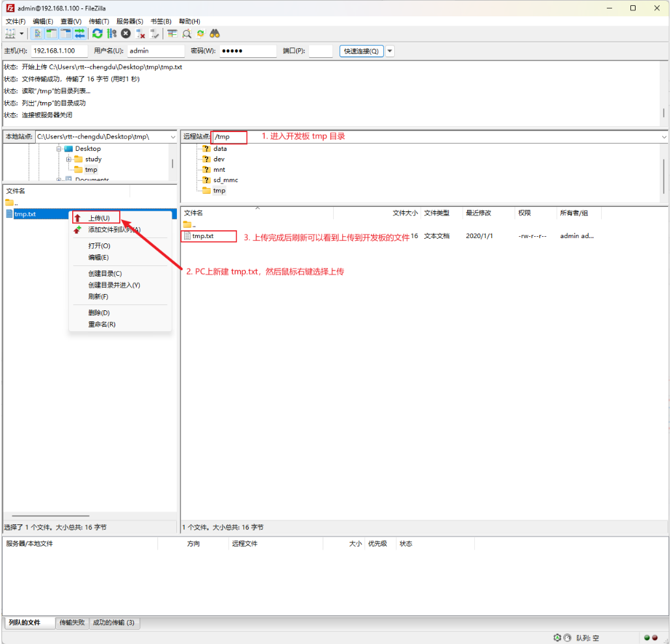Image resolution: width=672 pixels, height=644 pixels.
Task: Switch to the 成功的传输 (3) tab
Action: 114,623
